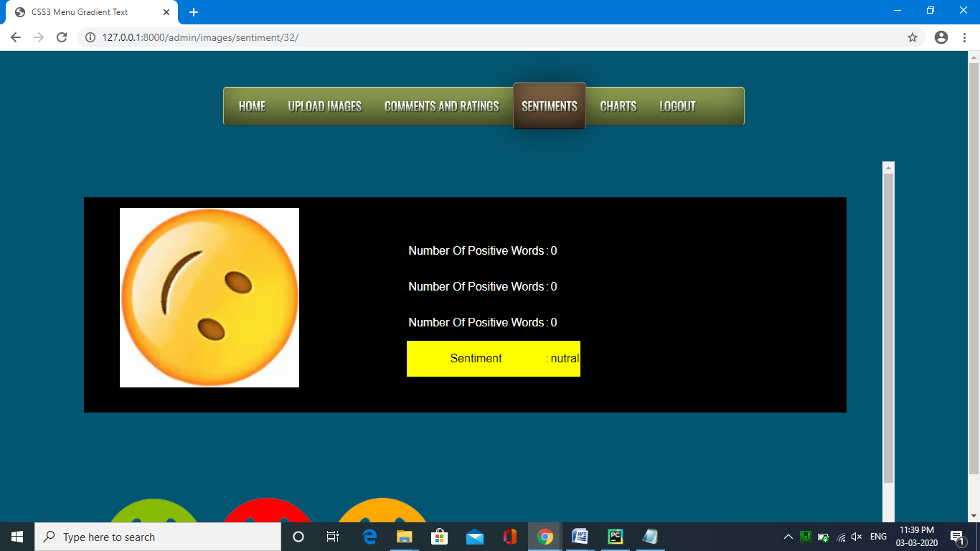Open the HOME menu item

[x=252, y=106]
